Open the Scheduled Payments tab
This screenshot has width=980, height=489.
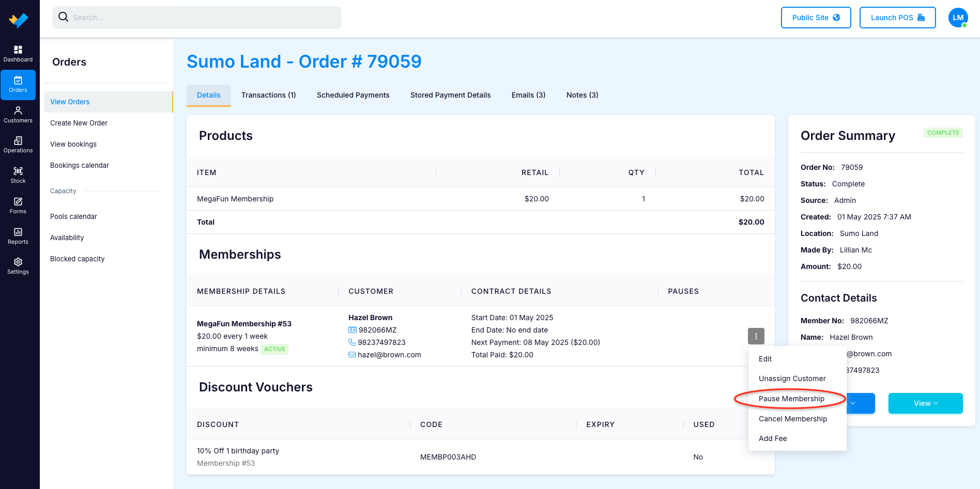click(353, 95)
